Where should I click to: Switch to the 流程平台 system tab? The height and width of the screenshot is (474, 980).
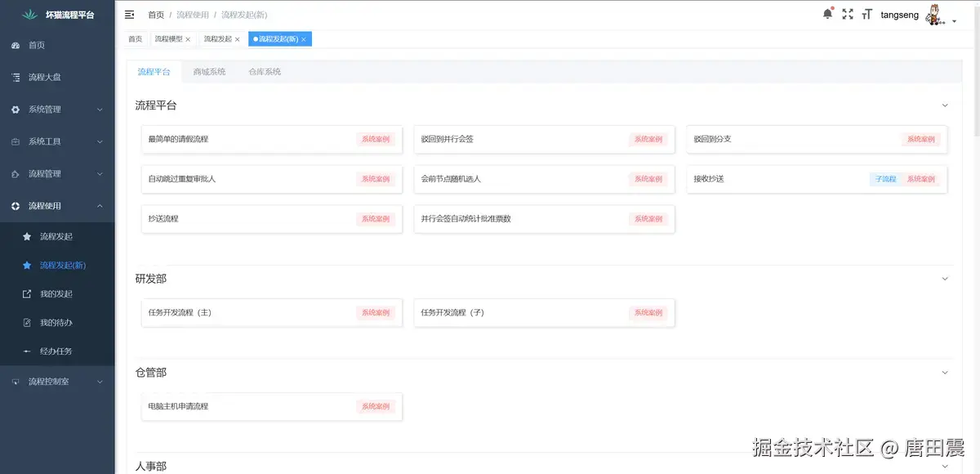(154, 72)
